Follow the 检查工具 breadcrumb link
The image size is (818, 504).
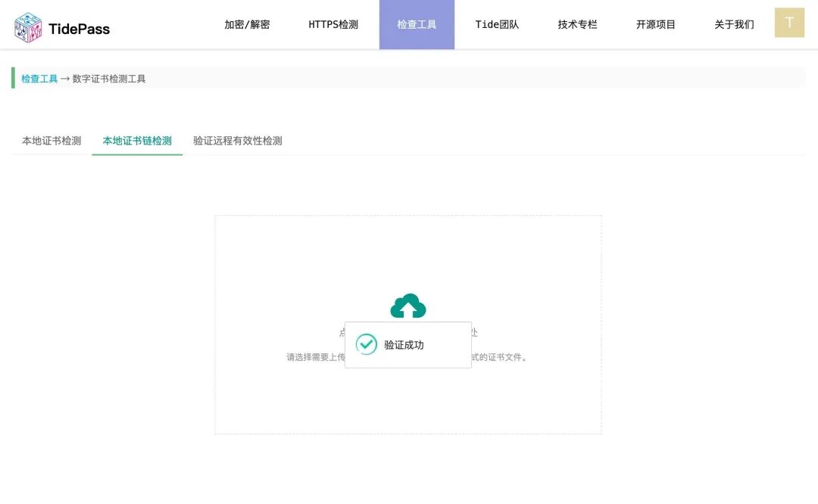click(39, 79)
